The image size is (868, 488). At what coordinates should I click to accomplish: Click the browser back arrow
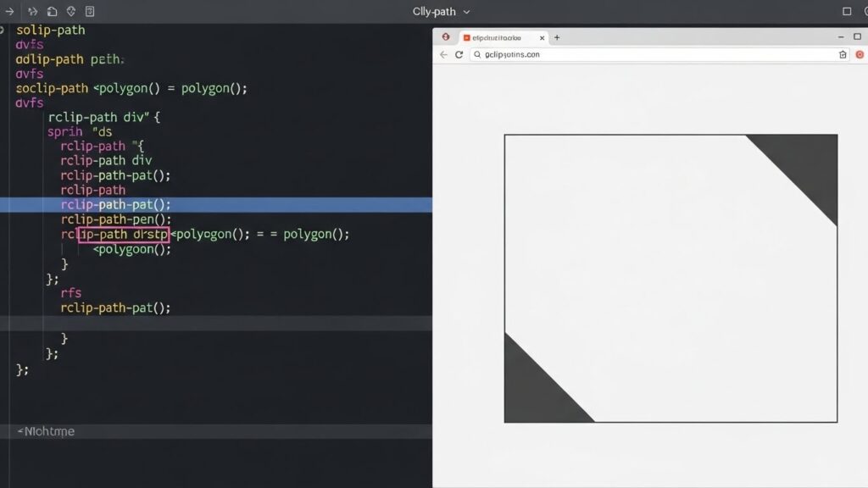pyautogui.click(x=443, y=54)
